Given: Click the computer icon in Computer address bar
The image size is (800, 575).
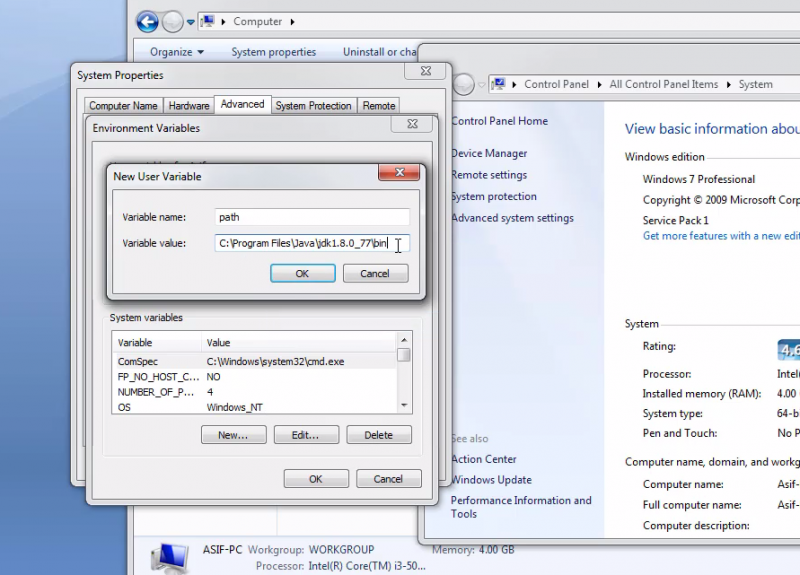Looking at the screenshot, I should 208,21.
